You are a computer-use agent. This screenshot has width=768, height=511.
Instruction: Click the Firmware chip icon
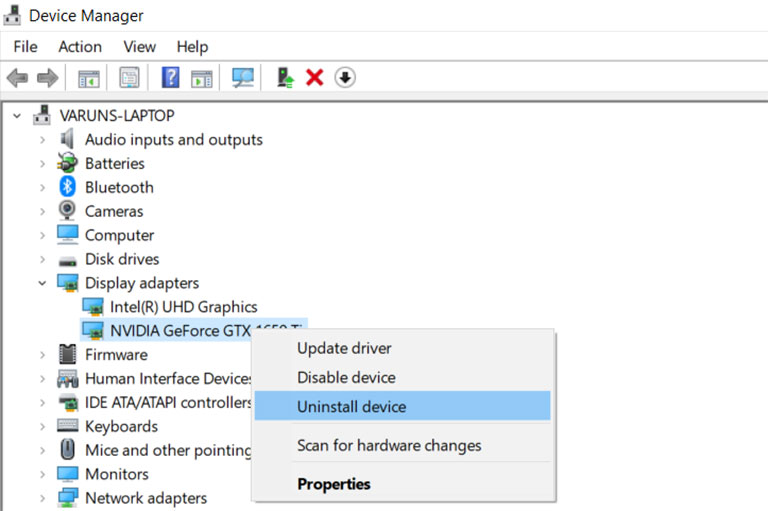[68, 354]
